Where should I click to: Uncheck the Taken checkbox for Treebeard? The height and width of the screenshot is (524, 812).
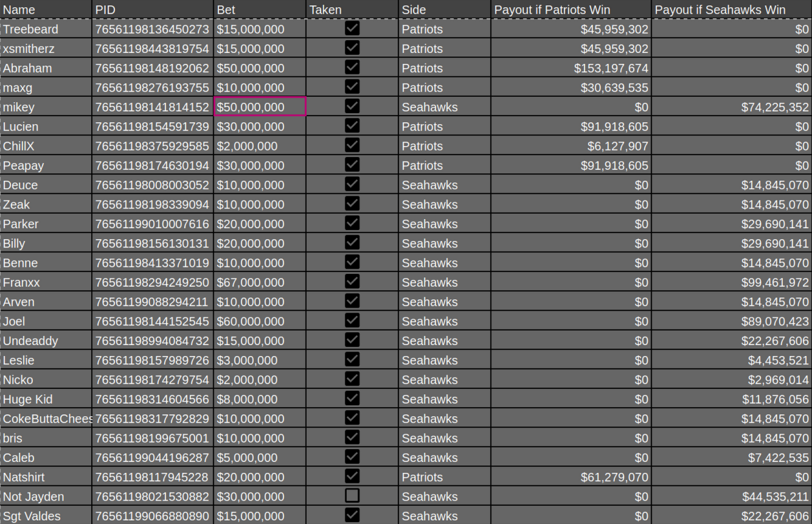click(352, 29)
